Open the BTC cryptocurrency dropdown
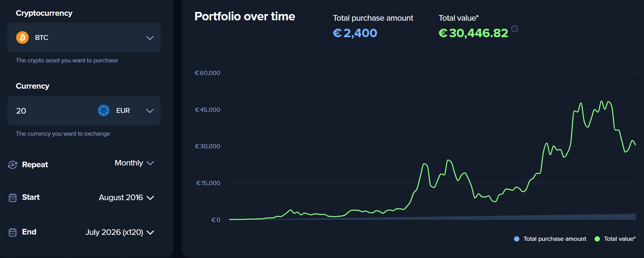Image resolution: width=644 pixels, height=258 pixels. click(84, 38)
